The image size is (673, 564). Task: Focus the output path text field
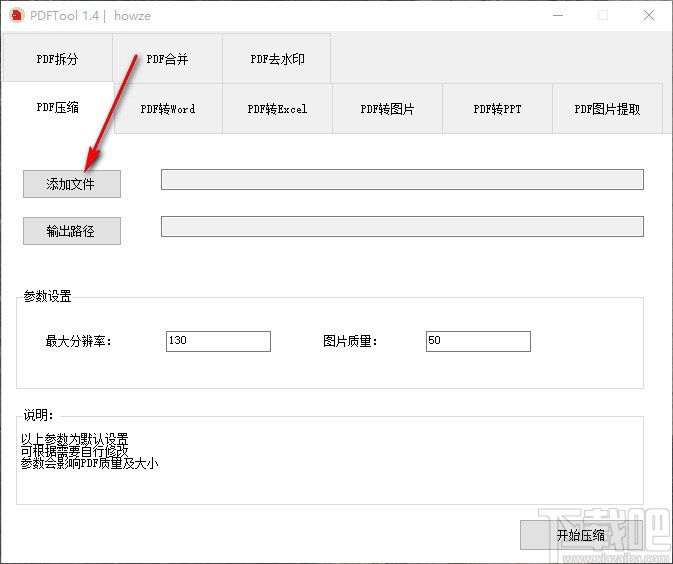(x=402, y=227)
